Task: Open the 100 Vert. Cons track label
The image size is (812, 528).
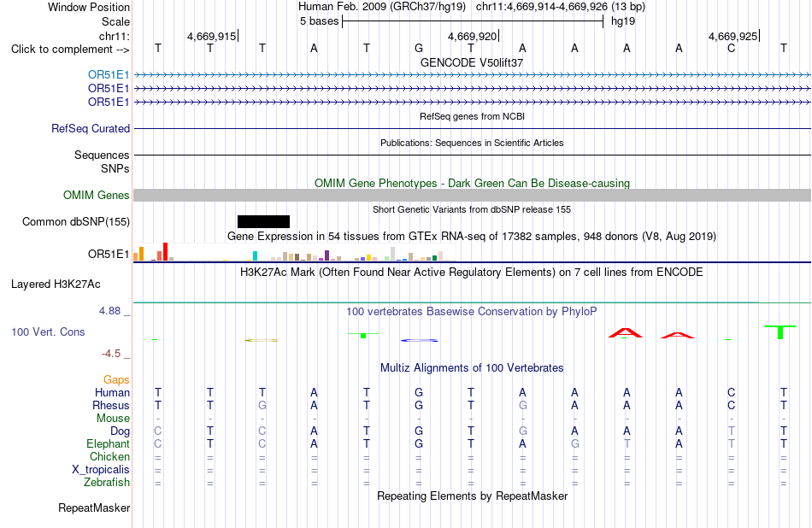Action: 48,331
